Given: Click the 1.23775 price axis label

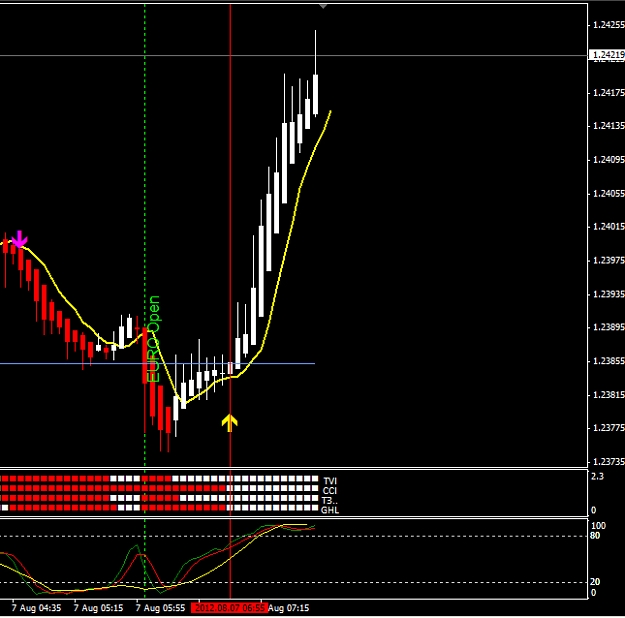Looking at the screenshot, I should 609,428.
